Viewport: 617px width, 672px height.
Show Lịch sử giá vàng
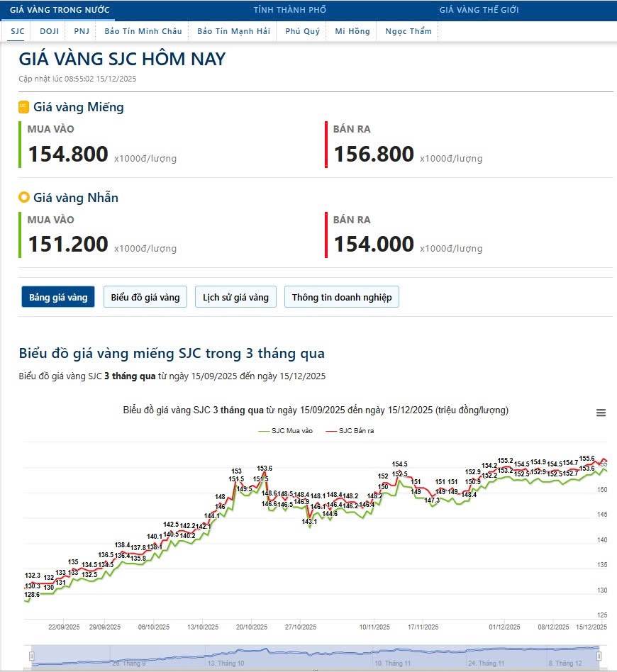click(235, 297)
